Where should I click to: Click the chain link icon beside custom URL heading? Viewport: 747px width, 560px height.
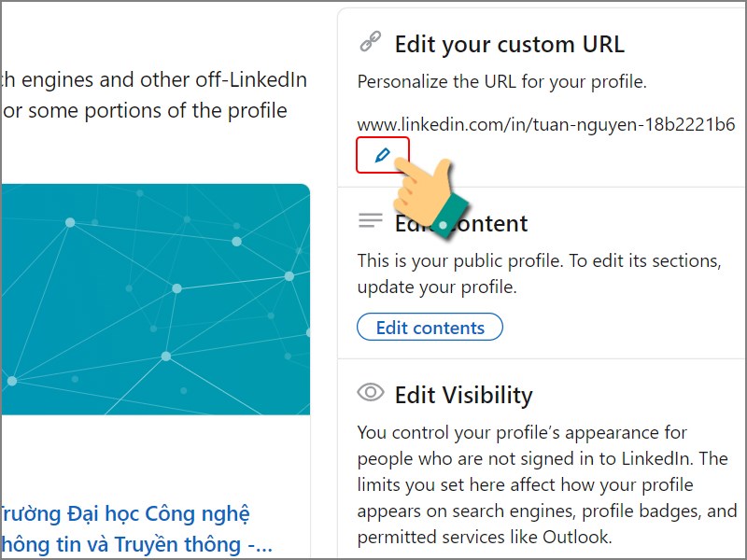(x=370, y=41)
